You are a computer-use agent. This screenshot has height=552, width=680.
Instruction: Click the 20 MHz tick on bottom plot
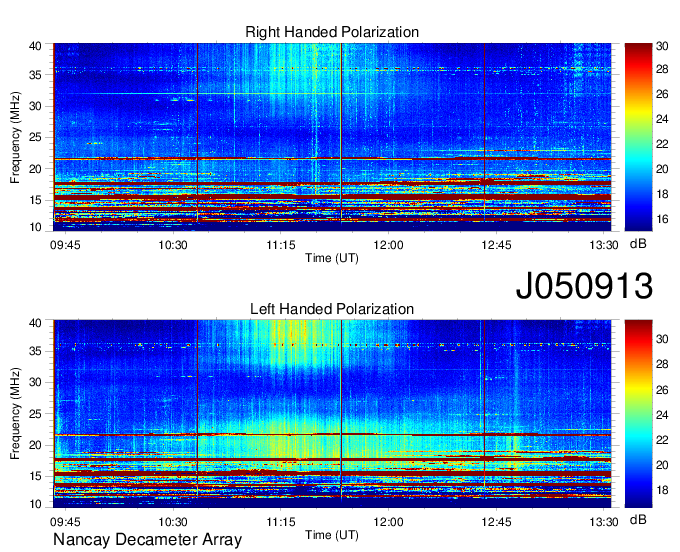coord(36,445)
